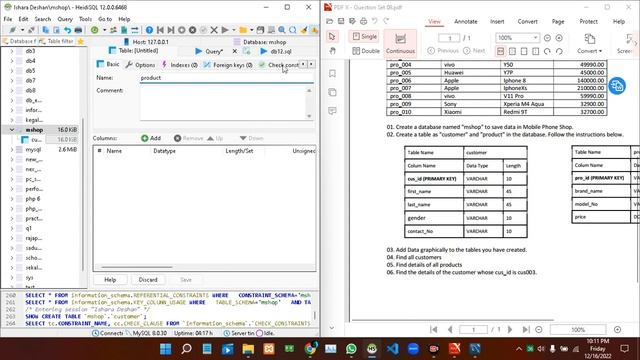Open Windows Start menu
640x360 pixels.
pyautogui.click(x=166, y=349)
